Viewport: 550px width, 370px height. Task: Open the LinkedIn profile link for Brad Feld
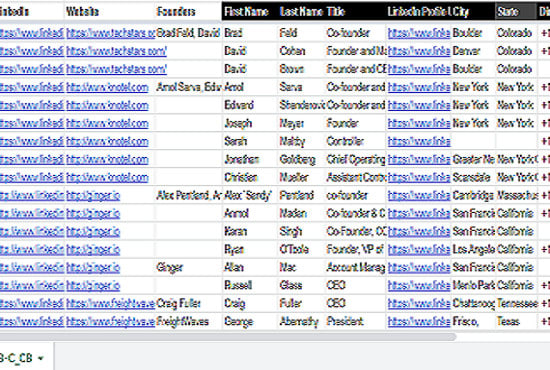coord(419,33)
